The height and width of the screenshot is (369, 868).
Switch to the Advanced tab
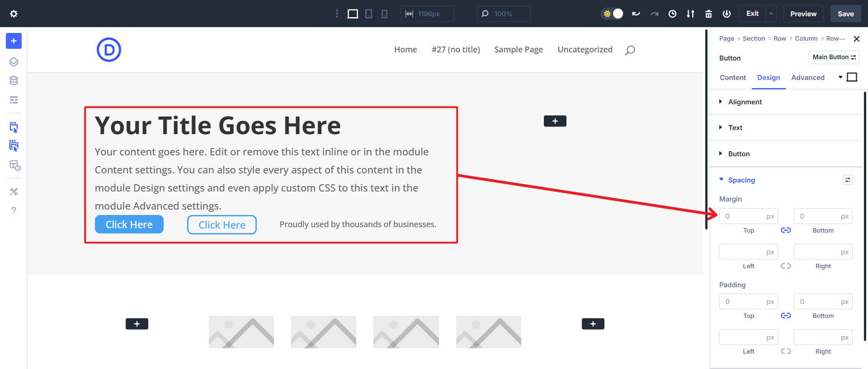[x=808, y=78]
